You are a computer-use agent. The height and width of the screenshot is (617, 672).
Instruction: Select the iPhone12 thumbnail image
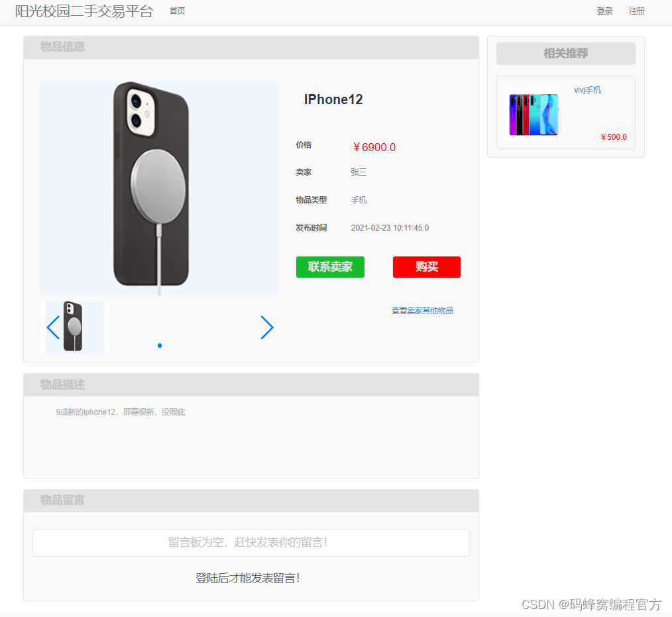pyautogui.click(x=74, y=327)
